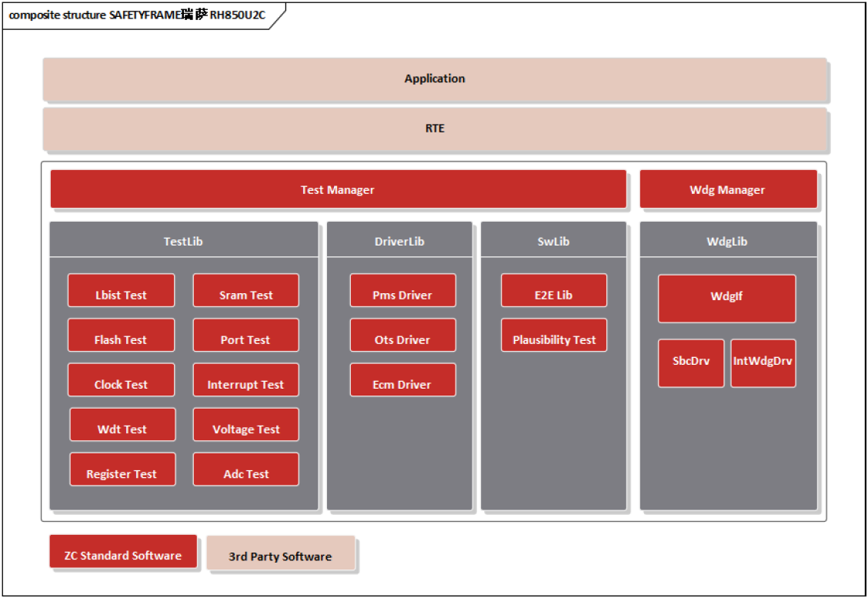Select the Test Manager component
The width and height of the screenshot is (868, 598).
[x=338, y=189]
